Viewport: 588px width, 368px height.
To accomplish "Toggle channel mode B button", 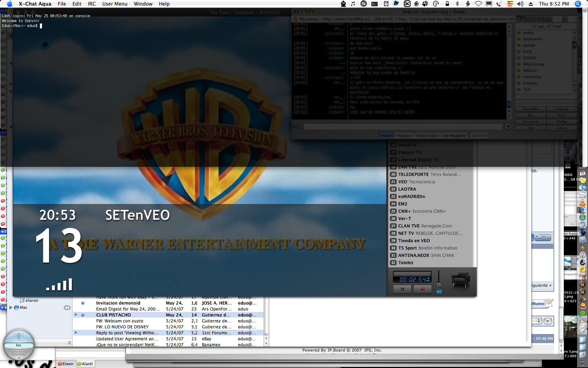I will [x=545, y=19].
